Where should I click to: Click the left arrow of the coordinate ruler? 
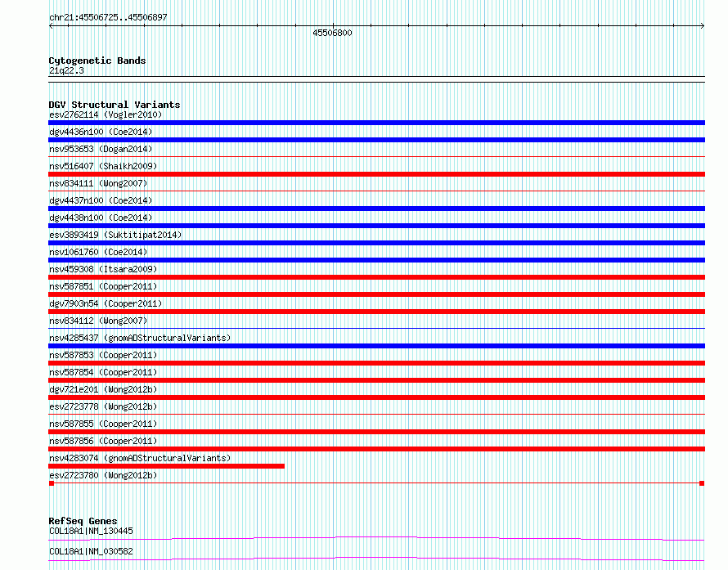point(51,26)
